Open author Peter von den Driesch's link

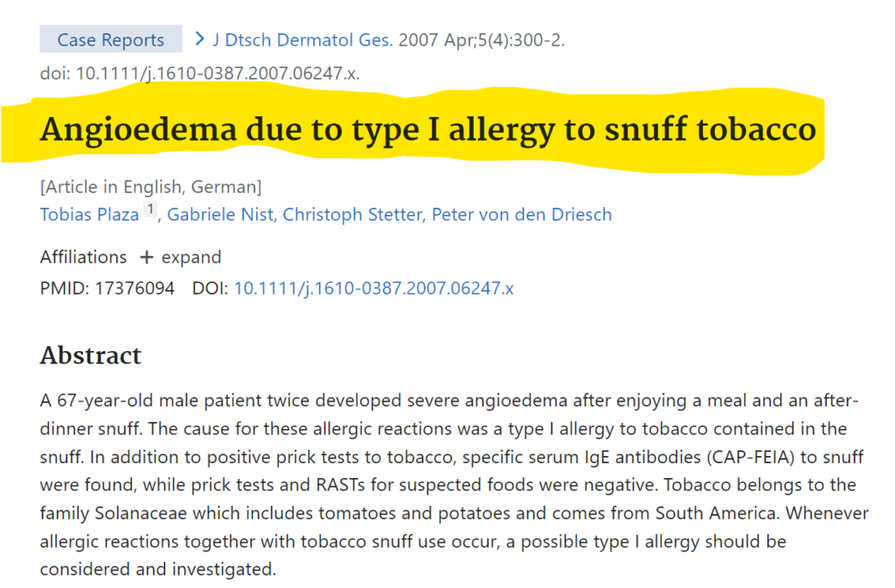click(x=522, y=214)
